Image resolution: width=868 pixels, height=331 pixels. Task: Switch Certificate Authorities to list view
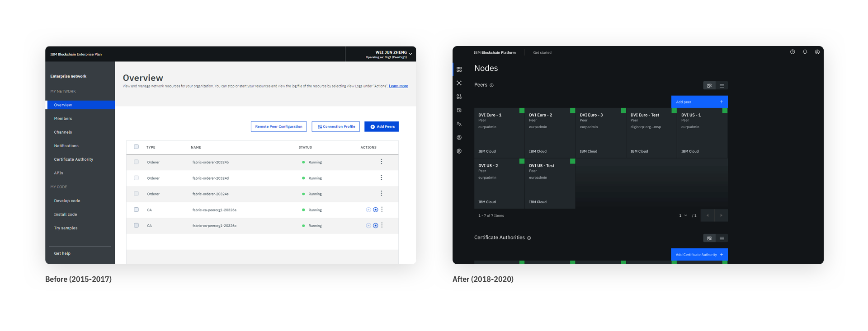[x=722, y=238]
